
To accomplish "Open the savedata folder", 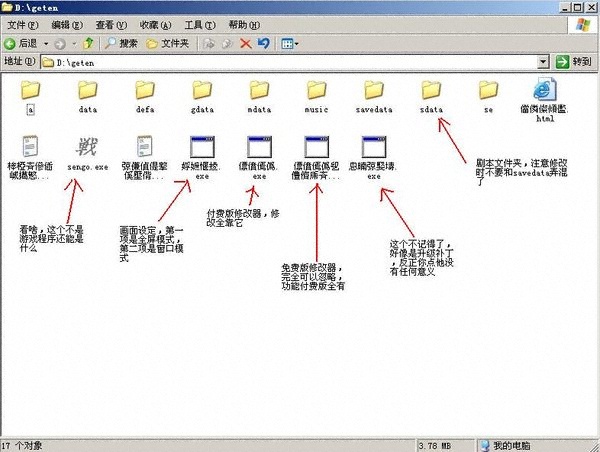I will [x=373, y=92].
